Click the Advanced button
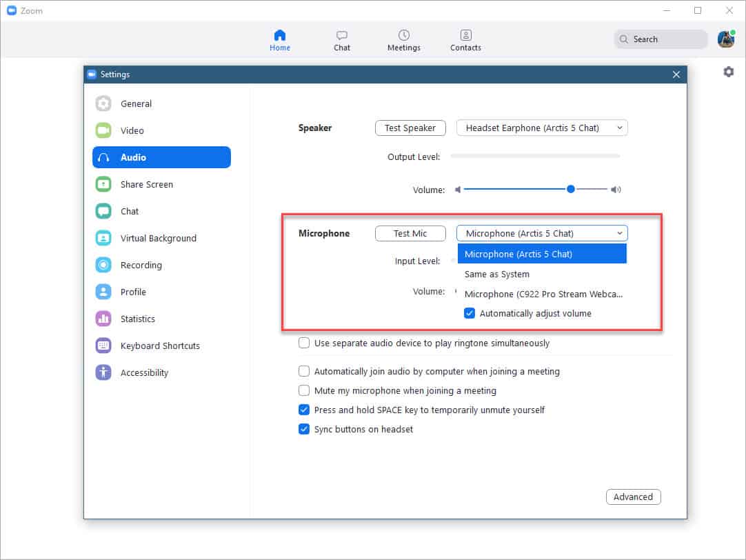The image size is (746, 560). (633, 497)
